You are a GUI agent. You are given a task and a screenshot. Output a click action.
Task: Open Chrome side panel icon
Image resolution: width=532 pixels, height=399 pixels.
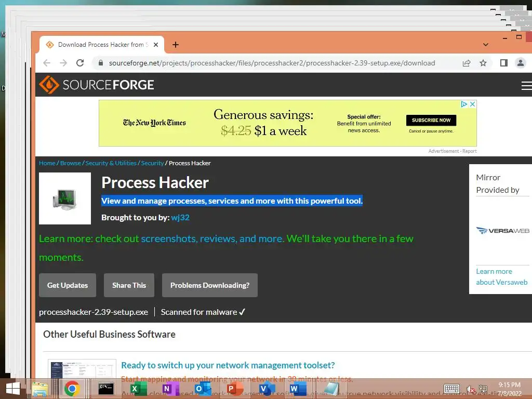[x=504, y=63]
